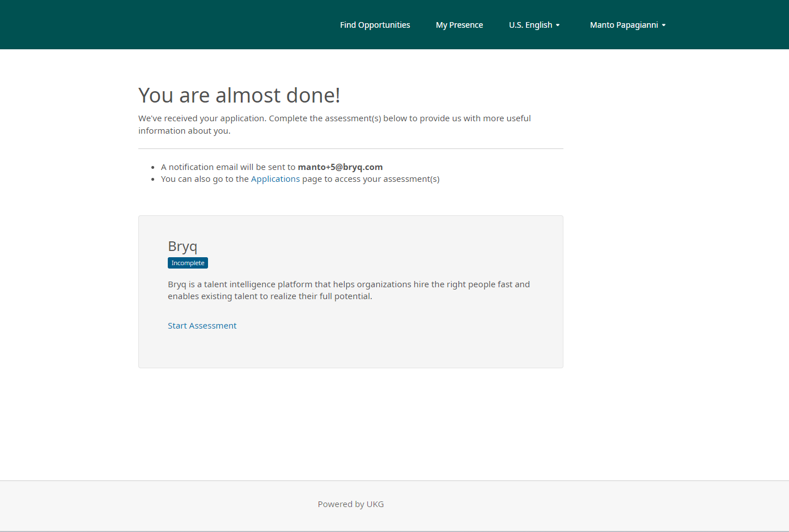Image resolution: width=789 pixels, height=532 pixels.
Task: Click the divider line under the intro paragraph
Action: (350, 148)
